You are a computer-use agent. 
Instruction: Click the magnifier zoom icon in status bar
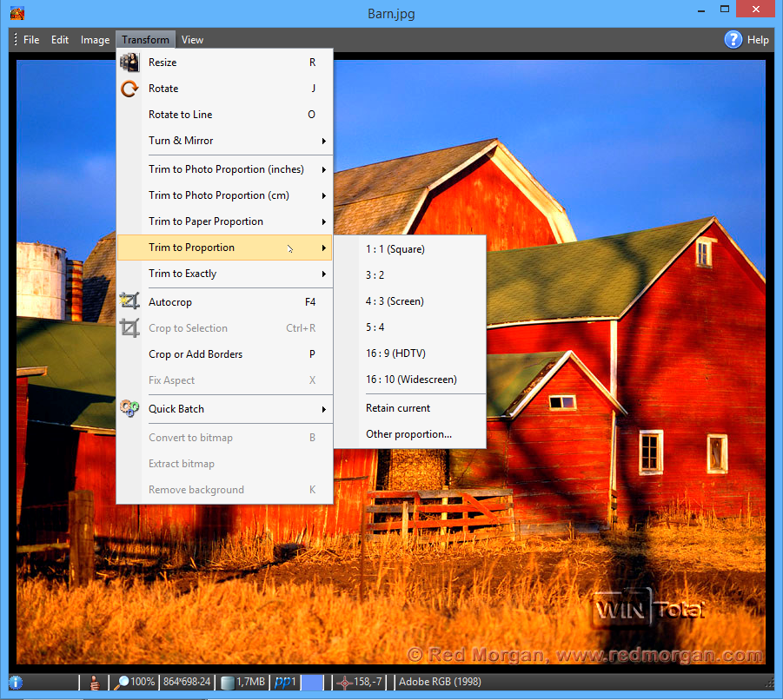pos(123,683)
